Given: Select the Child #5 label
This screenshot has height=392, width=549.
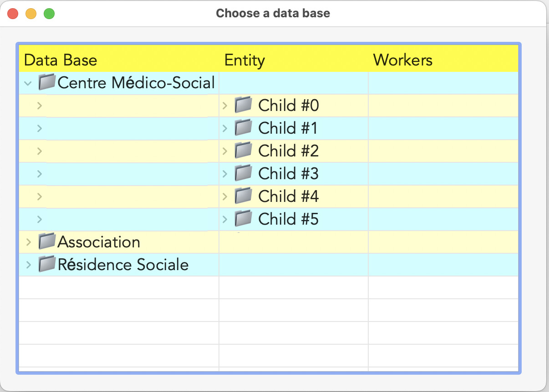Looking at the screenshot, I should 289,219.
